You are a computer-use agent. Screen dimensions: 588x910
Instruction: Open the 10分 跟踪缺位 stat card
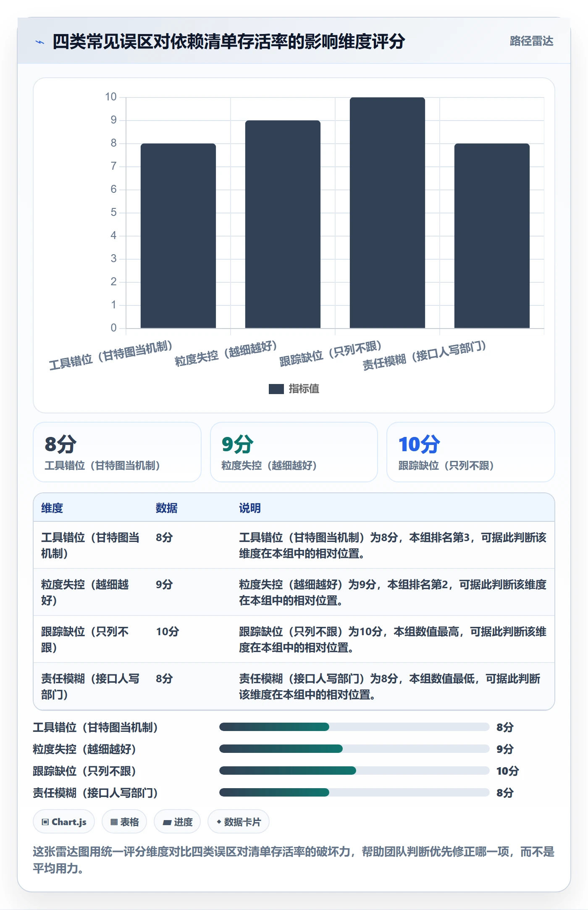coord(471,452)
